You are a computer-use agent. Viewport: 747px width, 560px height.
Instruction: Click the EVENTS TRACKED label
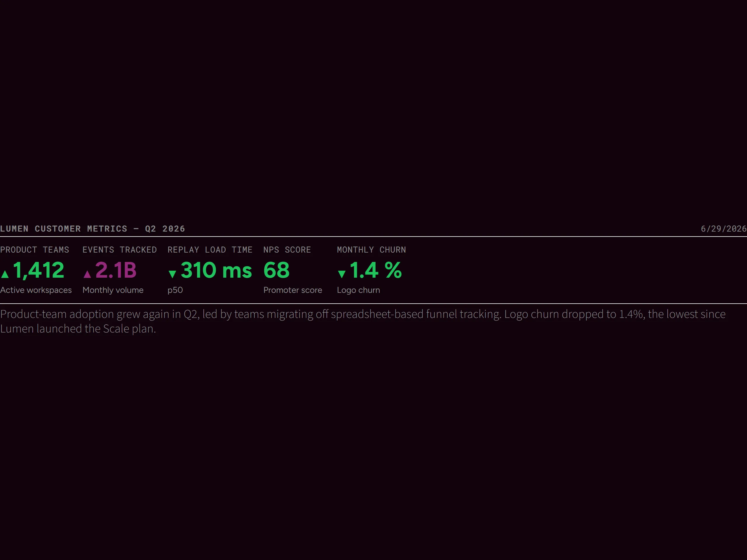[x=120, y=250]
